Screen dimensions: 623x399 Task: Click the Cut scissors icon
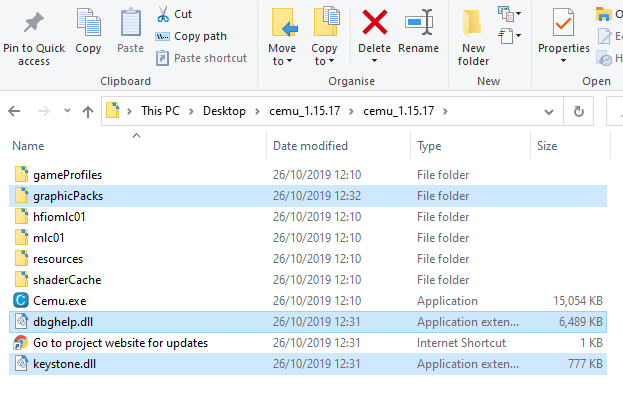163,14
